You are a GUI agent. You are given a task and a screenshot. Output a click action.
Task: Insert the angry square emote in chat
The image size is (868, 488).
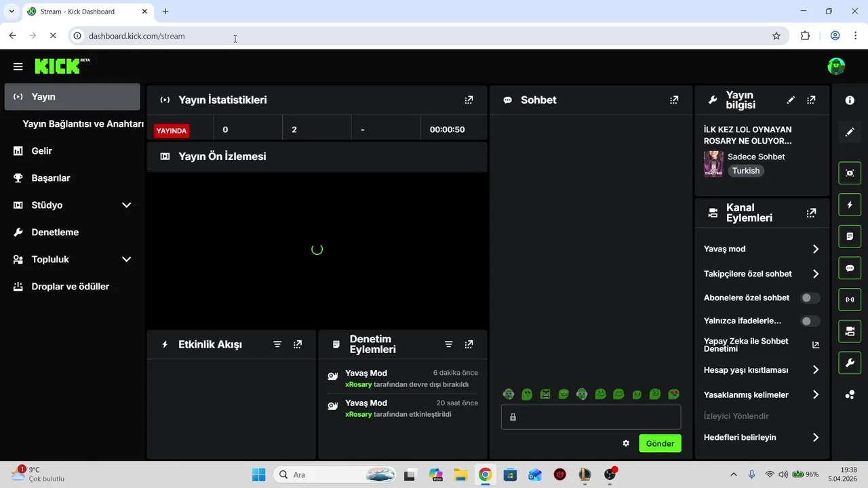[x=545, y=394]
